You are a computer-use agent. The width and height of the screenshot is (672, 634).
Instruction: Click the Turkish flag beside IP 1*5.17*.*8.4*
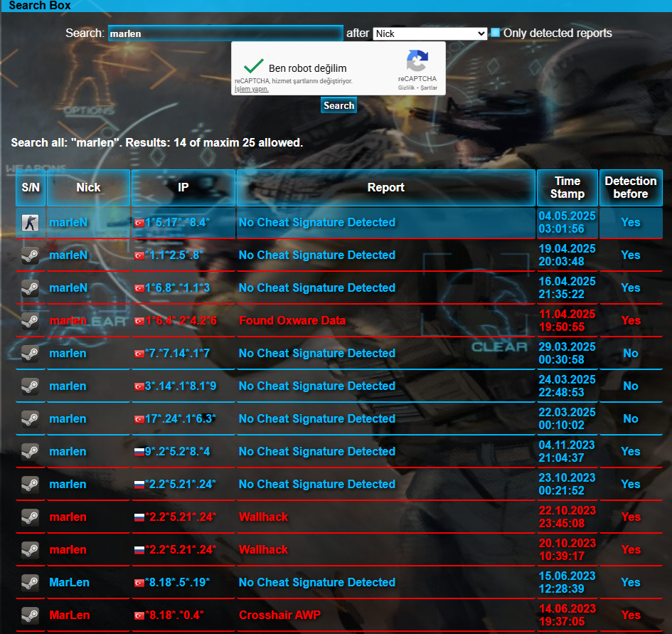139,223
